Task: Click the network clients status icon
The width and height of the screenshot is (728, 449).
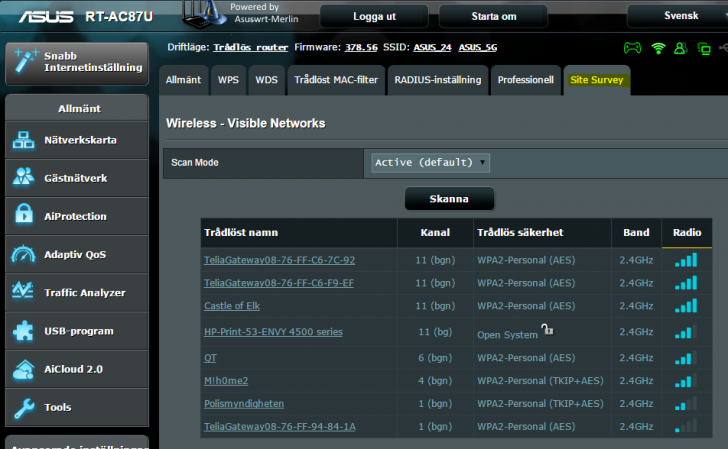Action: 704,48
